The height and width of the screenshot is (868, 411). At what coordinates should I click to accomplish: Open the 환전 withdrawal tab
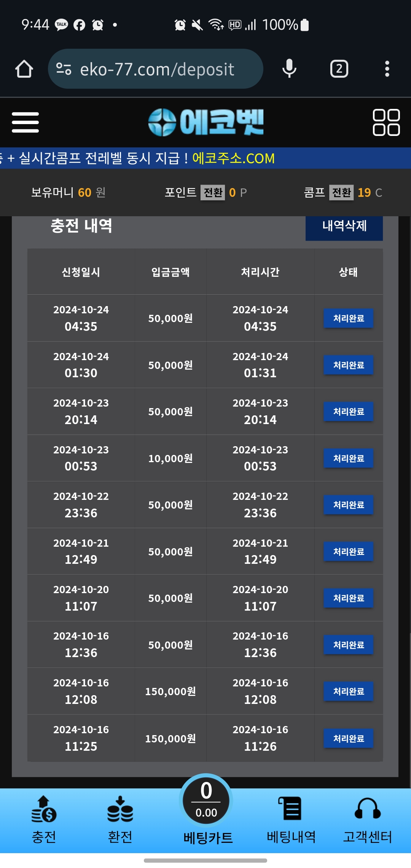coord(120,820)
